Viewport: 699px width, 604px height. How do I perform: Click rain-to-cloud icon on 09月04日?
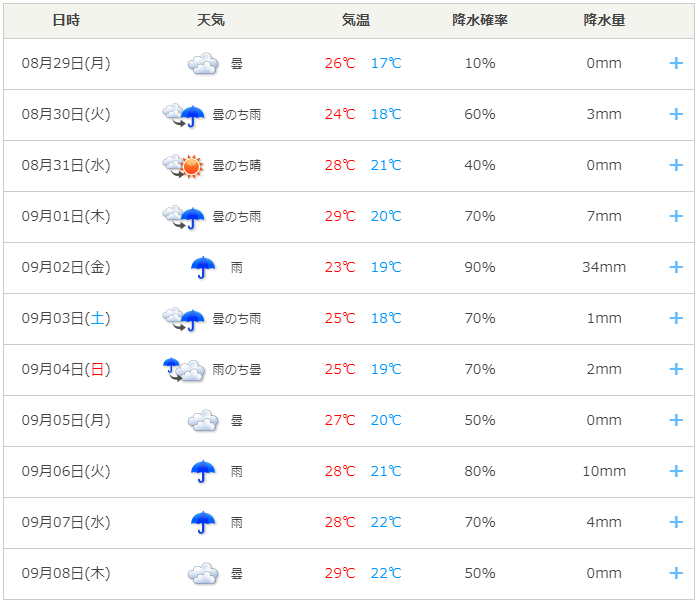tap(184, 370)
